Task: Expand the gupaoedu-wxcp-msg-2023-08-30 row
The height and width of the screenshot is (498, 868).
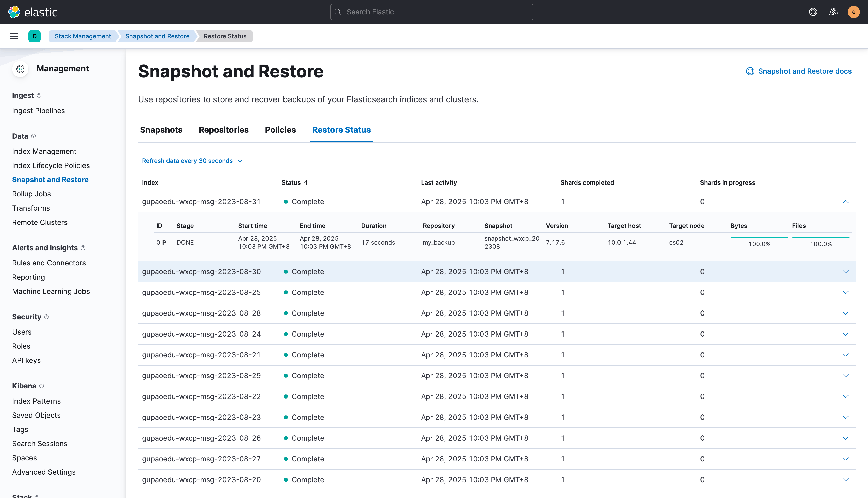Action: point(845,272)
